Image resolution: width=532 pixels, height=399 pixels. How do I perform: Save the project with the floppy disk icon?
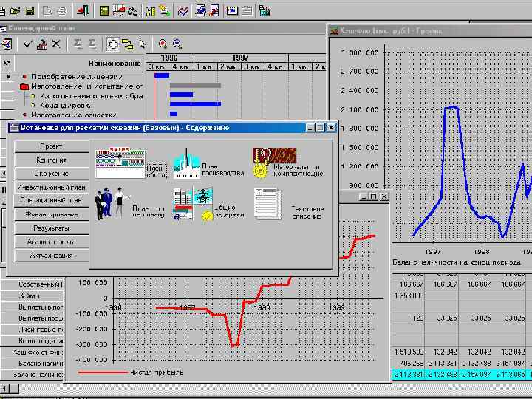30,11
